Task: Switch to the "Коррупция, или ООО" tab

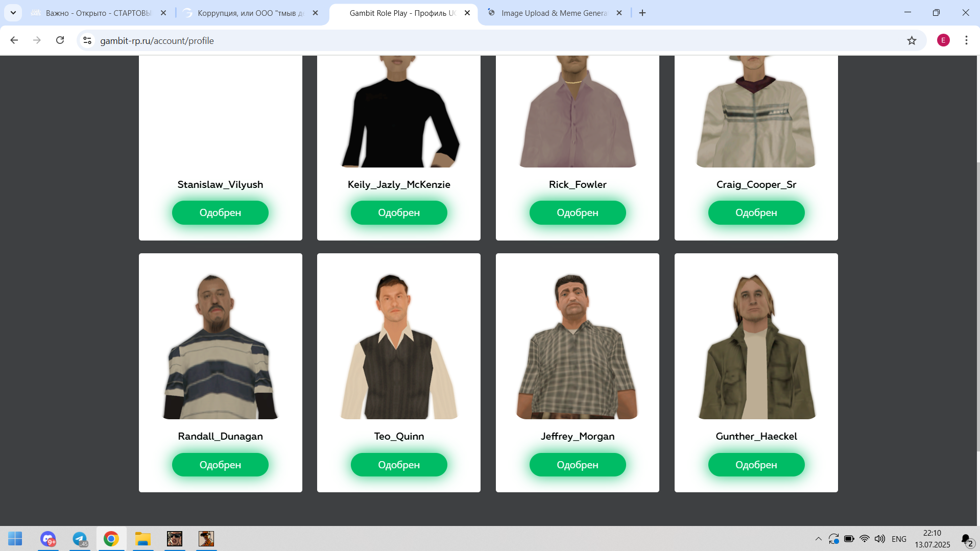Action: point(250,13)
